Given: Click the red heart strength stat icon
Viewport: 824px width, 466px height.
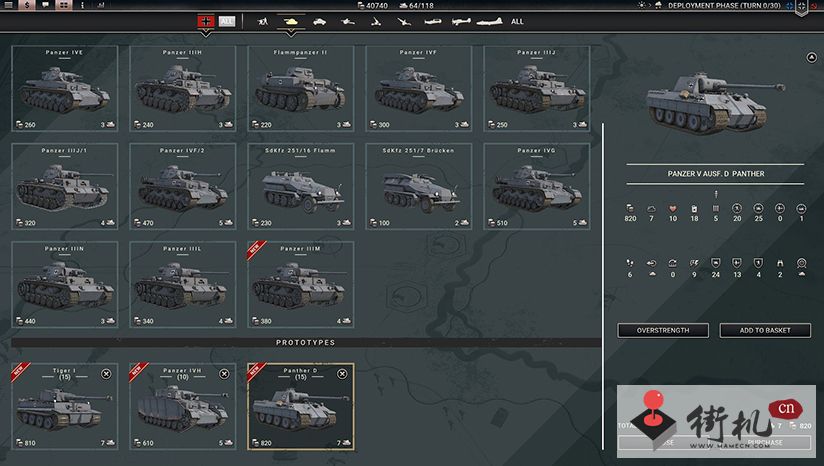Looking at the screenshot, I should click(673, 209).
